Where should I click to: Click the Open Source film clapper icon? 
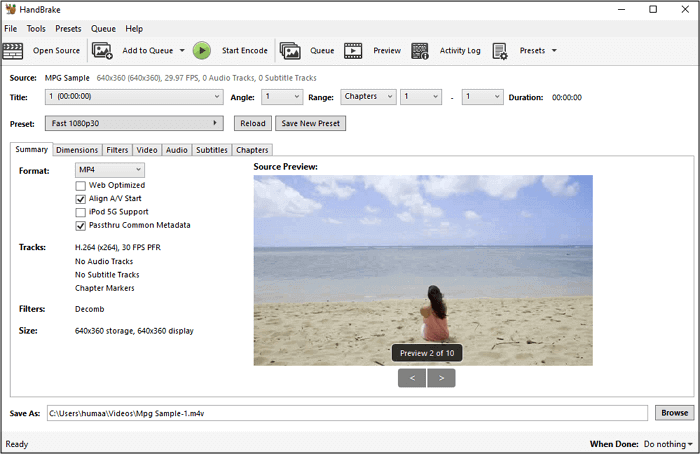click(15, 50)
